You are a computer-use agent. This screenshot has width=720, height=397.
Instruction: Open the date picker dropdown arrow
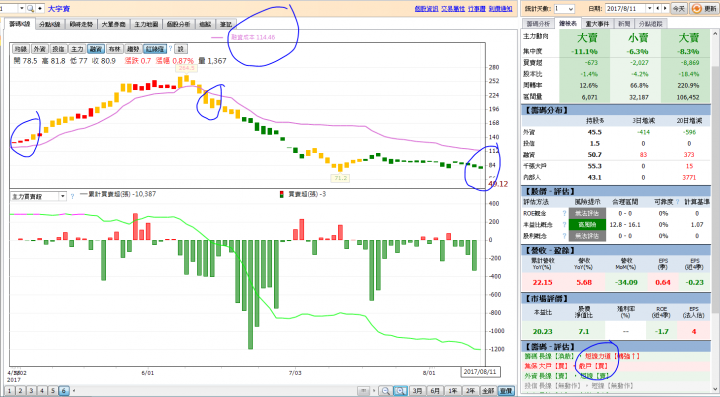(x=649, y=9)
